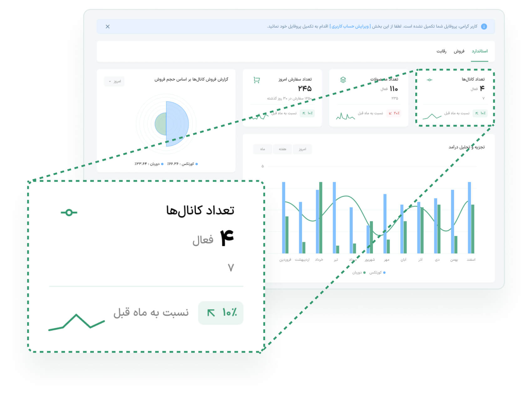Expand the امروز dropdown in sales report
This screenshot has width=532, height=398.
pyautogui.click(x=114, y=81)
